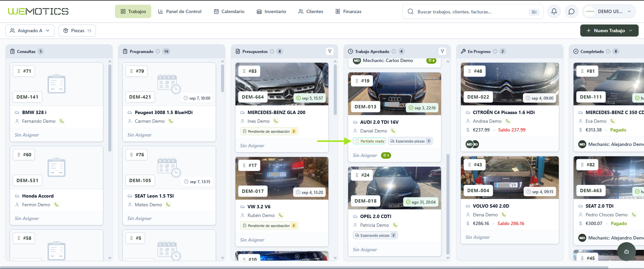Open the DEMO US... user menu

click(x=609, y=11)
